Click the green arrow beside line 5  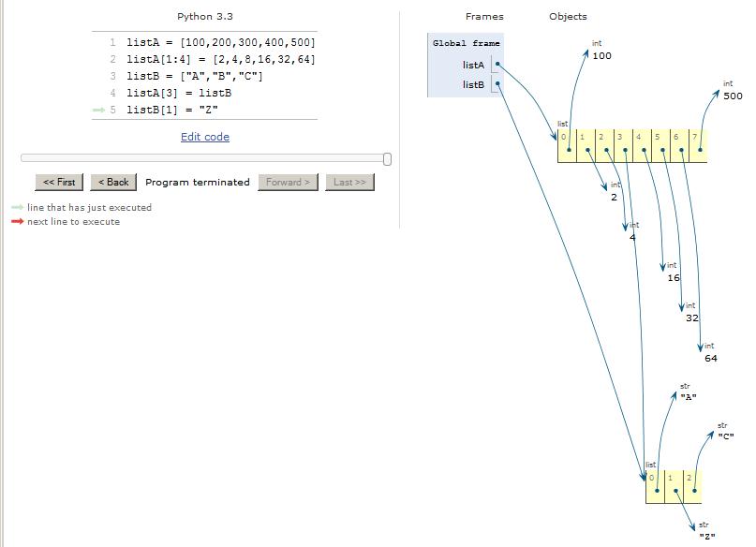98,111
